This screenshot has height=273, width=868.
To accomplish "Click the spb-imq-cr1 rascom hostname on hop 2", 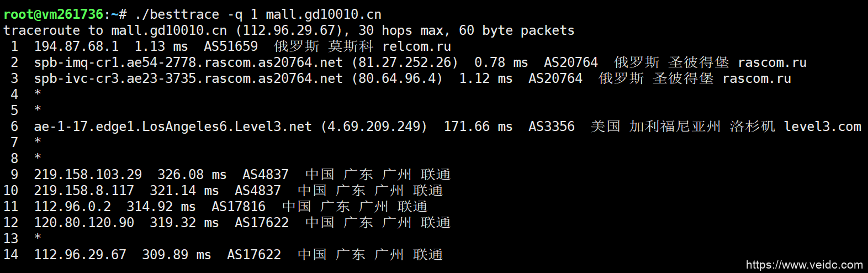I will [188, 62].
